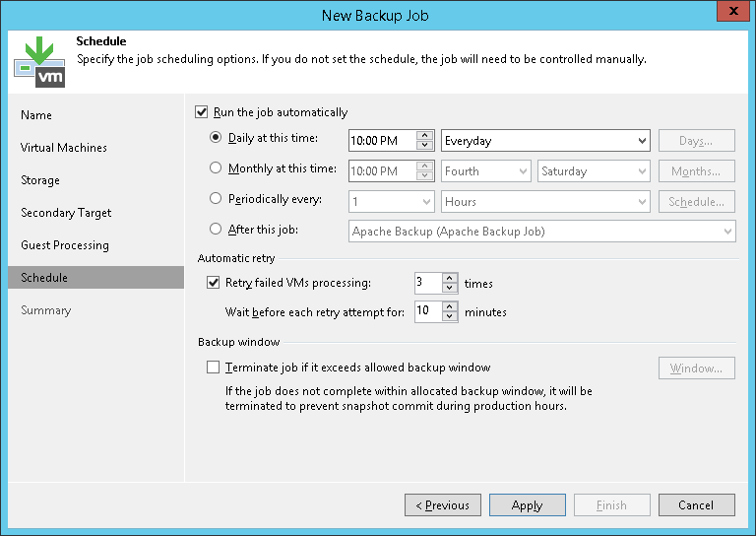Decrease the daily time spinner value

coord(425,146)
